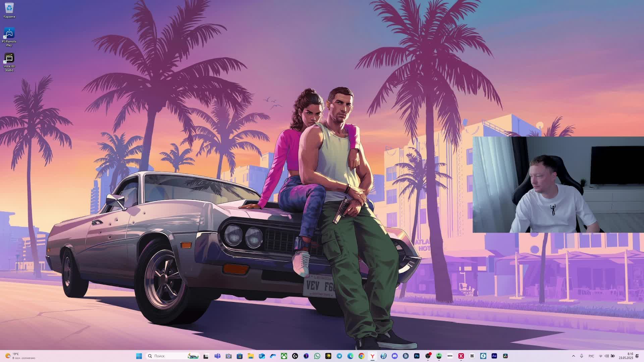Launch Photoshop from the taskbar
Screen dimensions: 644x362
click(x=417, y=356)
